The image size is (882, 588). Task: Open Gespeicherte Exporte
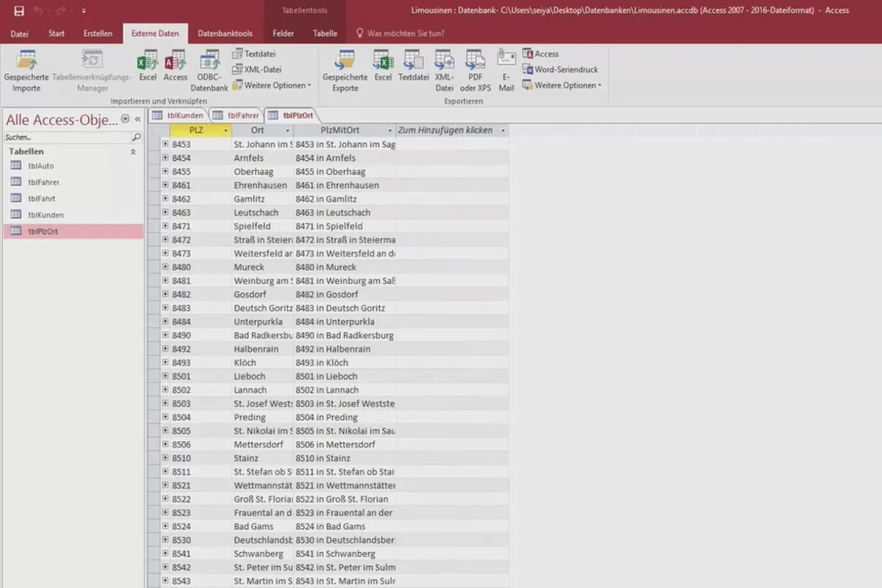click(345, 71)
